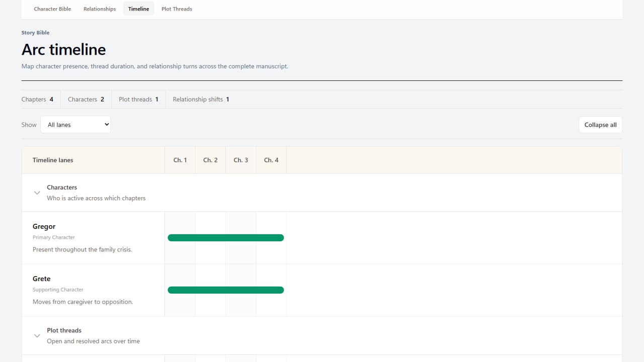Click the Timeline lanes header cell
The height and width of the screenshot is (362, 644).
[93, 160]
